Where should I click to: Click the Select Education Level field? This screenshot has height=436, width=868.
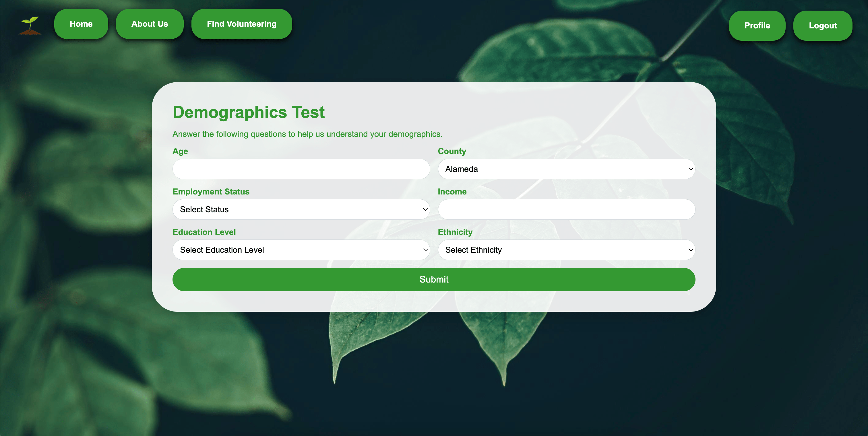[x=301, y=250]
